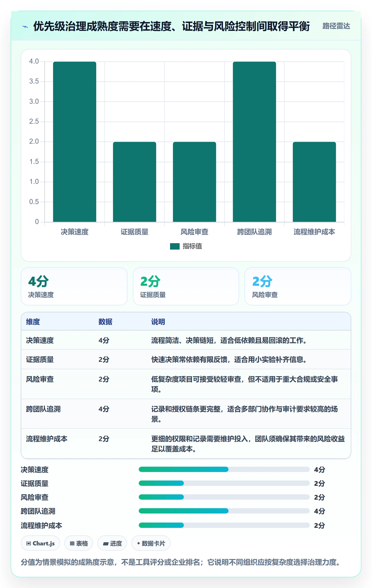The height and width of the screenshot is (588, 372).
Task: Click the footnote starting 分值为情景模拟
Action: pyautogui.click(x=180, y=562)
